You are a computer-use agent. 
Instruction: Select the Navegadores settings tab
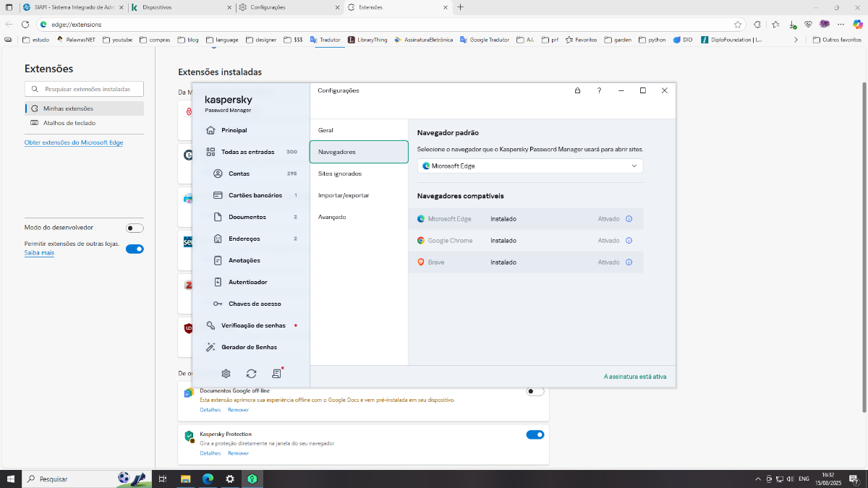(359, 152)
